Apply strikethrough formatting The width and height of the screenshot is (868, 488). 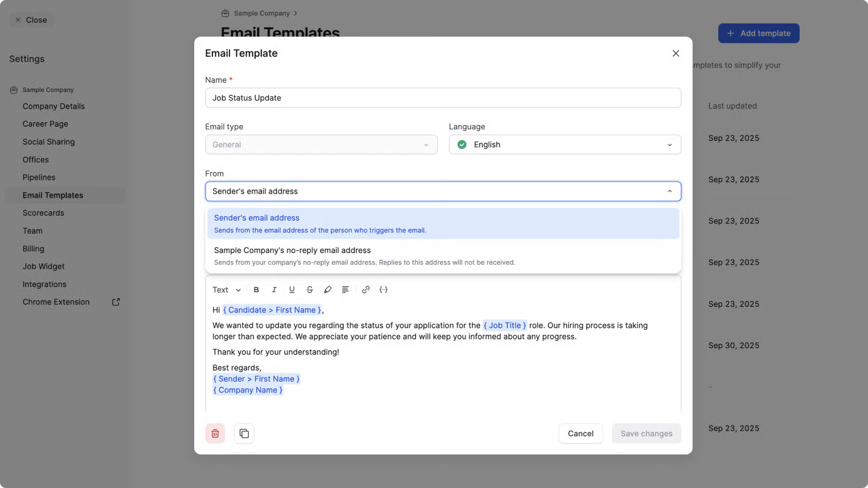pyautogui.click(x=310, y=290)
